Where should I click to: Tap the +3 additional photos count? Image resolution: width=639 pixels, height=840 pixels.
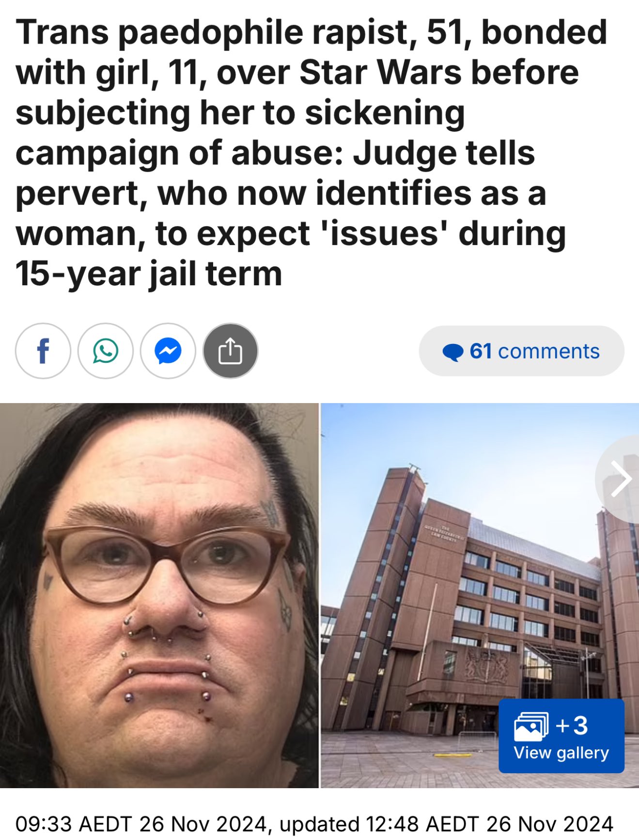[x=572, y=726]
